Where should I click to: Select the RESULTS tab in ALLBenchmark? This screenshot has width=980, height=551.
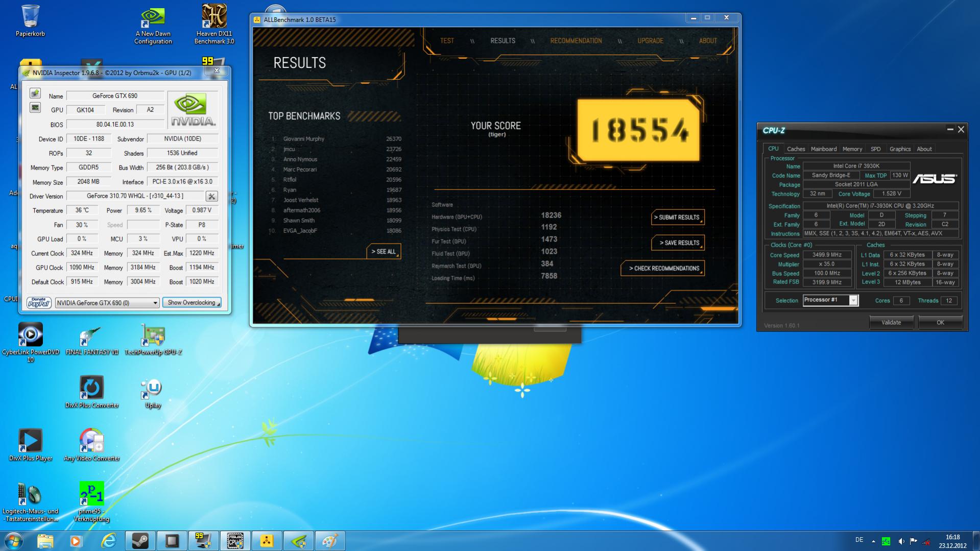tap(503, 41)
